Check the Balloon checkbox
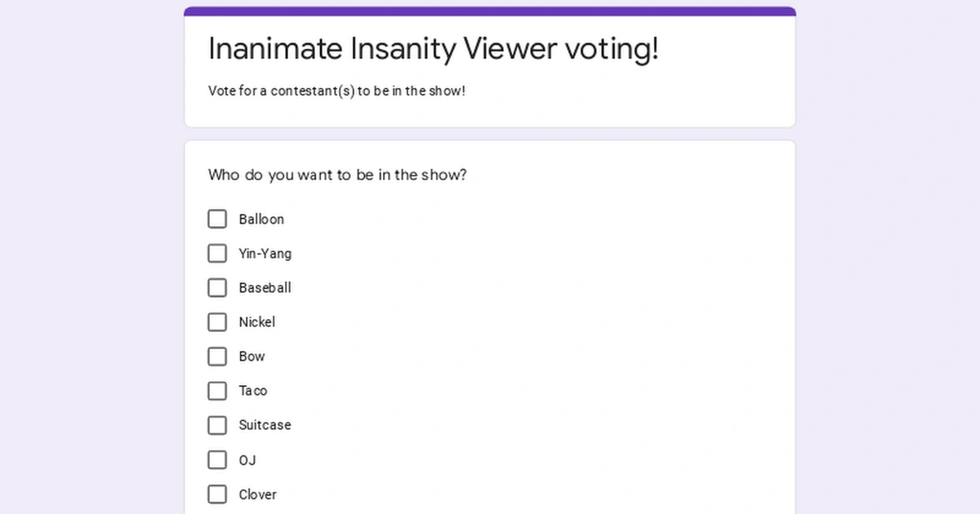 pos(217,219)
